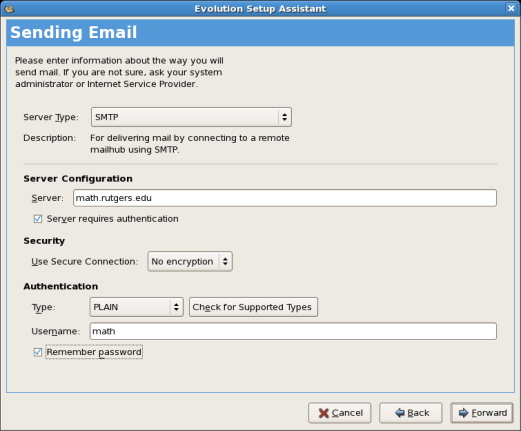Uncheck the Remember password checkbox
The width and height of the screenshot is (521, 431).
tap(38, 352)
